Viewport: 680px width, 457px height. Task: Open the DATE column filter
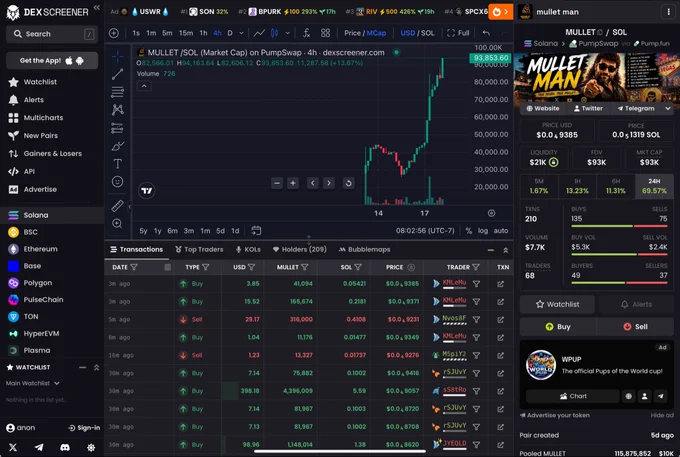[x=134, y=267]
